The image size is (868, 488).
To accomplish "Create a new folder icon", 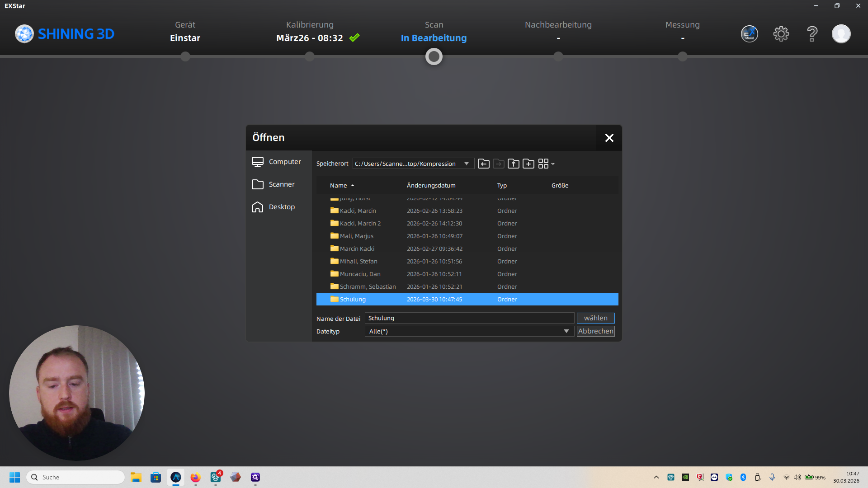I will click(x=528, y=164).
